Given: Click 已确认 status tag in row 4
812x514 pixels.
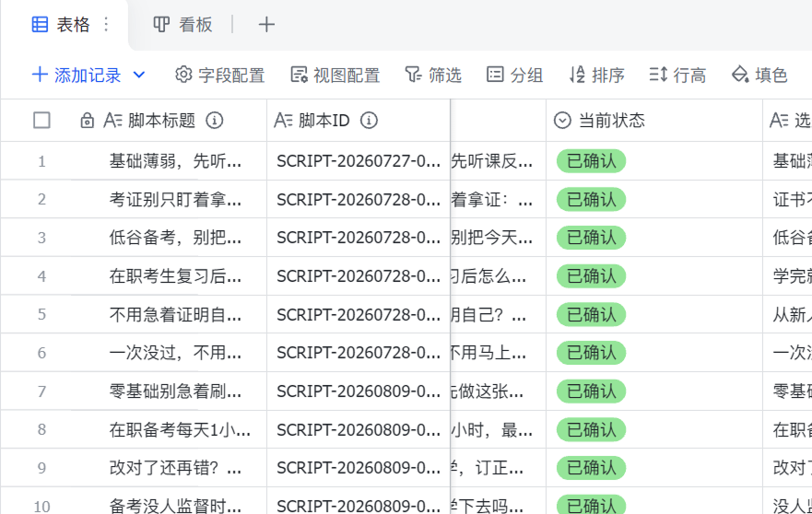Looking at the screenshot, I should coord(591,276).
